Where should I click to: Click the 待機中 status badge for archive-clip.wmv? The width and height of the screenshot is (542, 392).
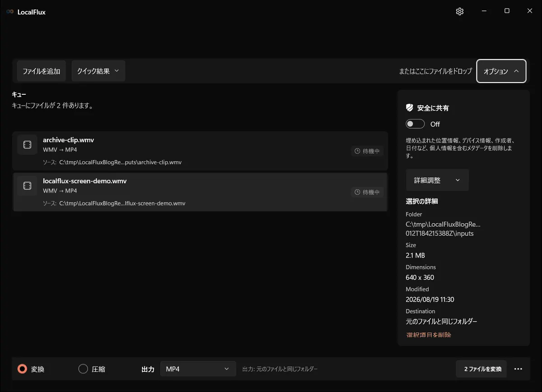point(367,151)
